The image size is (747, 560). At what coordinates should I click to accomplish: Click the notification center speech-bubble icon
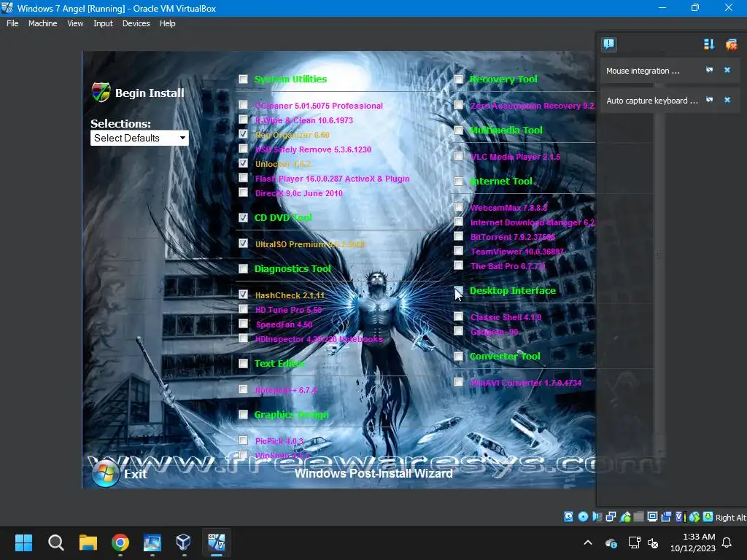609,44
